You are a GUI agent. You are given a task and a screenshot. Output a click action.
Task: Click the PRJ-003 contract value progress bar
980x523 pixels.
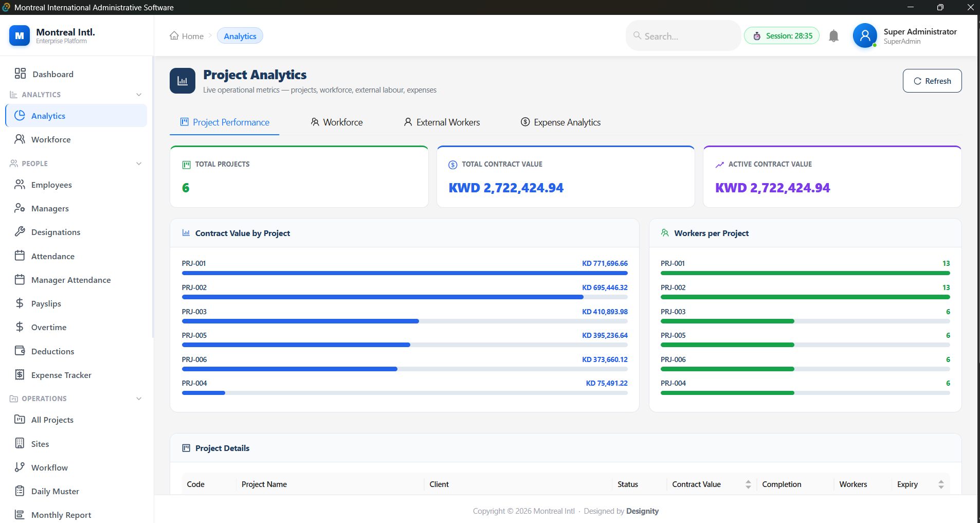405,321
